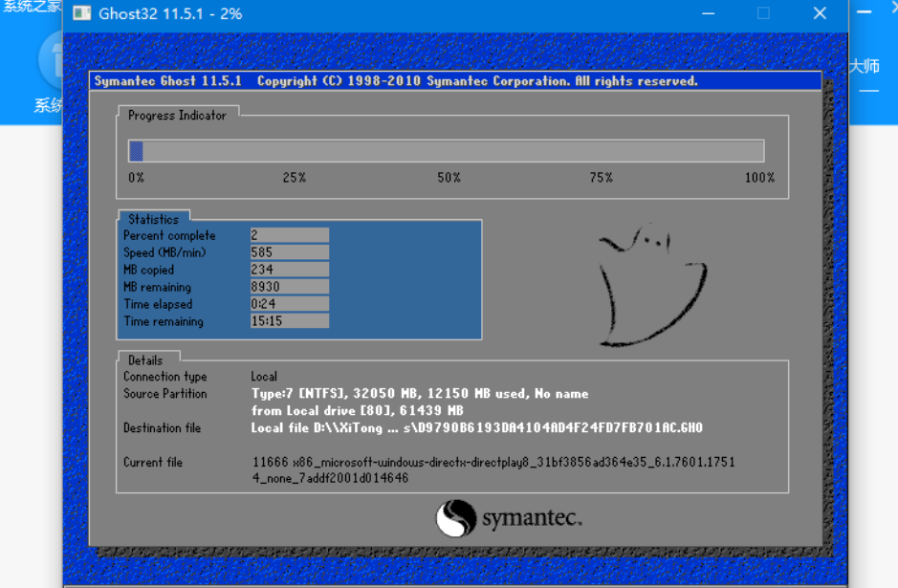Screen dimensions: 898x588
Task: Minimize the Ghost32 window
Action: (708, 13)
